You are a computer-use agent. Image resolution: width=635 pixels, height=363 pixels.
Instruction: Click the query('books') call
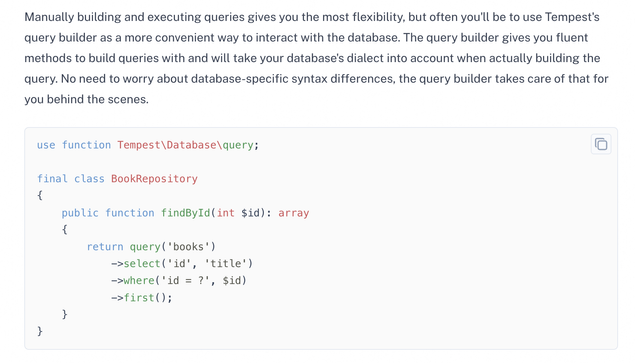coord(173,247)
